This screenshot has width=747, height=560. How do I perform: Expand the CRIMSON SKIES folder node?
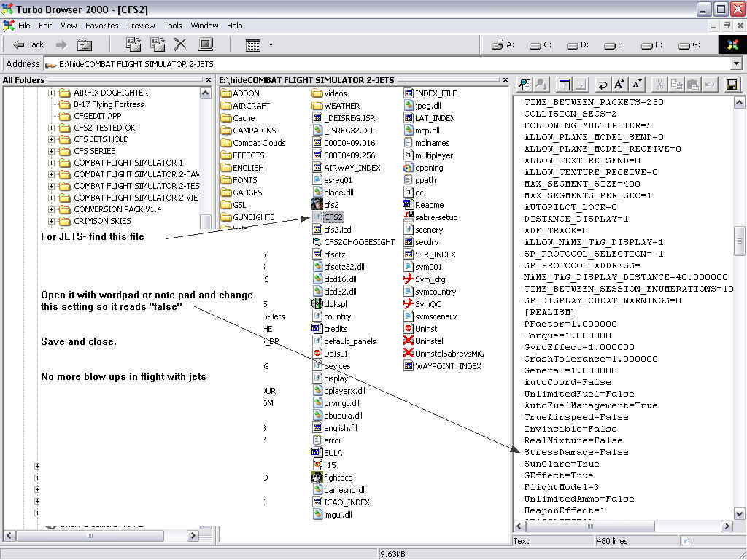click(52, 221)
